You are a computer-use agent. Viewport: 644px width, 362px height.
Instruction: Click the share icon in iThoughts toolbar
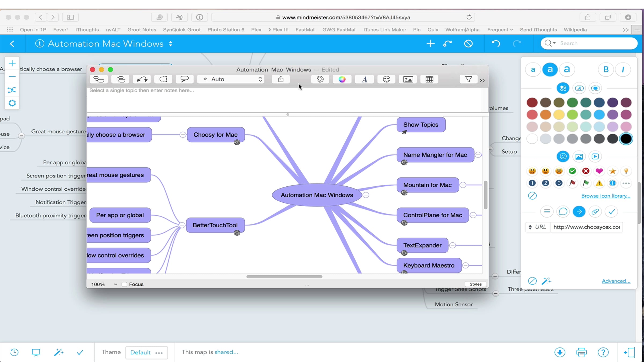click(x=281, y=79)
